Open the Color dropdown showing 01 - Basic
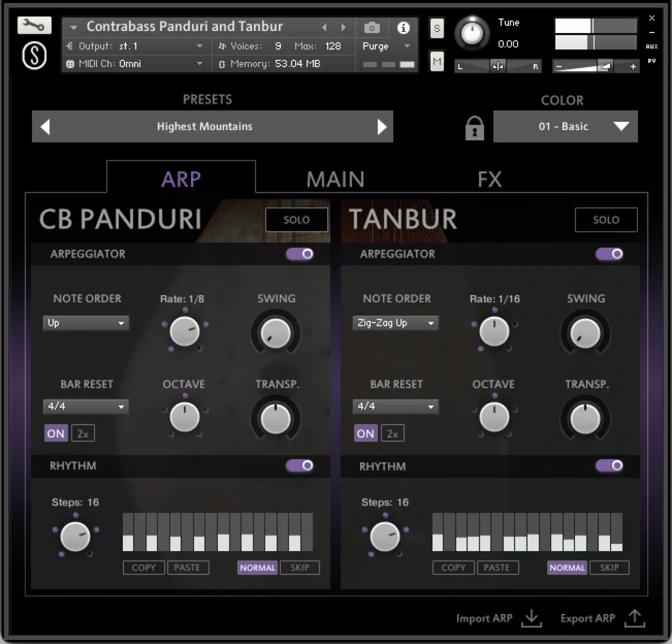The width and height of the screenshot is (672, 644). tap(565, 127)
